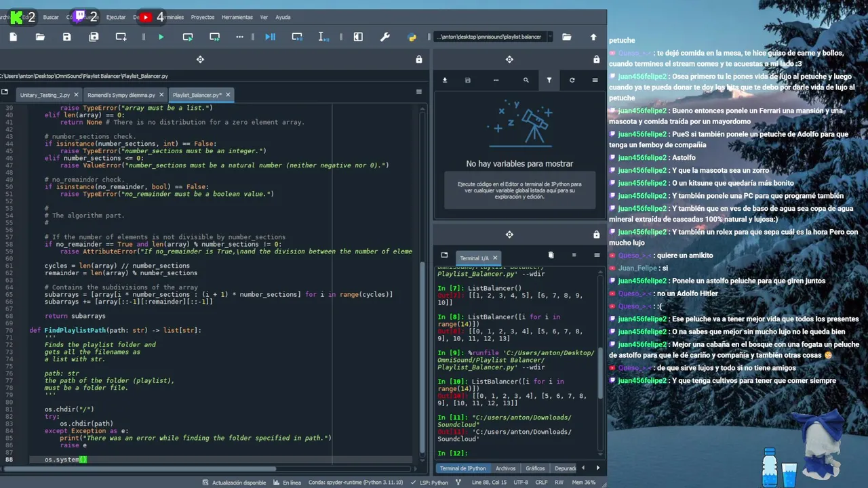
Task: Click the CRLF line ending indicator
Action: [541, 483]
